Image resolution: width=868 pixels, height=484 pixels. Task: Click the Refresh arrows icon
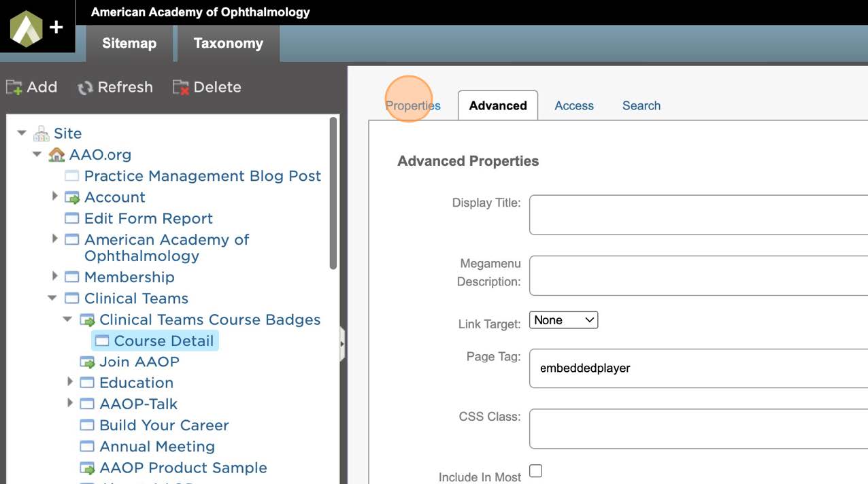pos(85,88)
